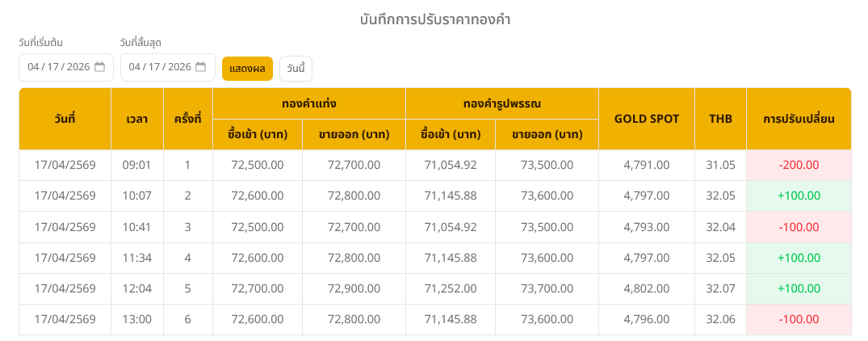Click the GOLD SPOT column header

pyautogui.click(x=646, y=119)
